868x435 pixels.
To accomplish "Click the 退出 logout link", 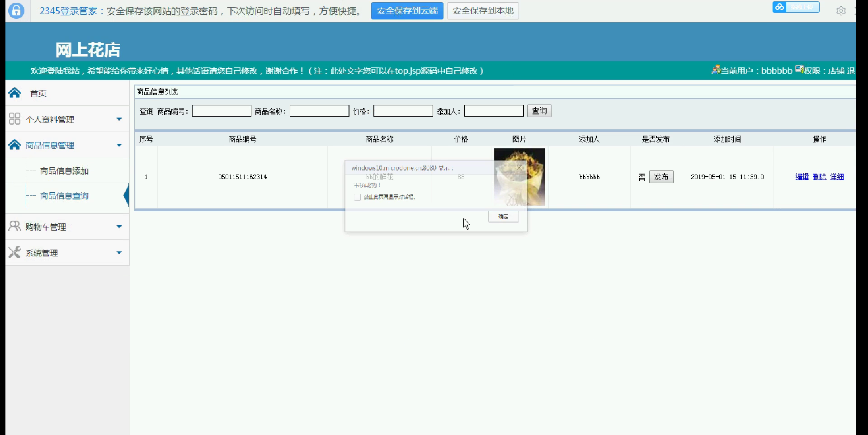I will click(x=851, y=71).
